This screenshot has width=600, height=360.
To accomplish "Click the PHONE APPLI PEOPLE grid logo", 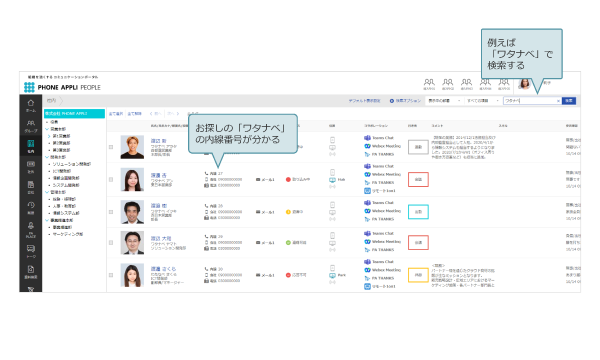I will click(x=29, y=87).
